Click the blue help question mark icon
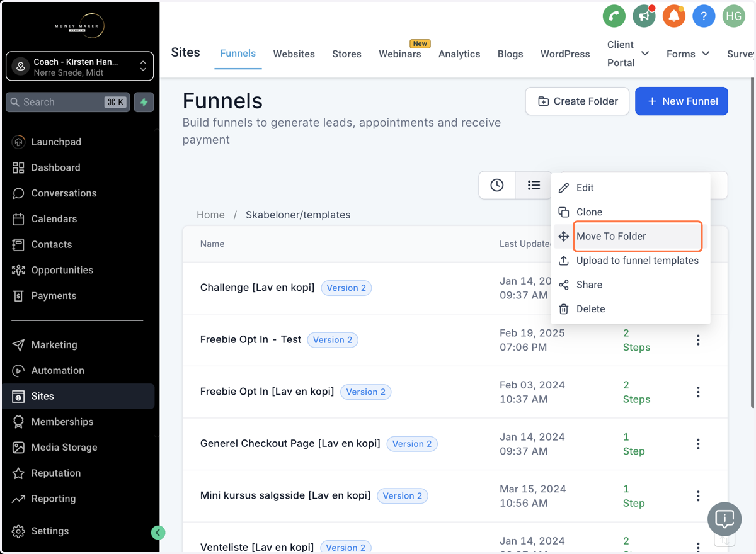 (x=704, y=16)
